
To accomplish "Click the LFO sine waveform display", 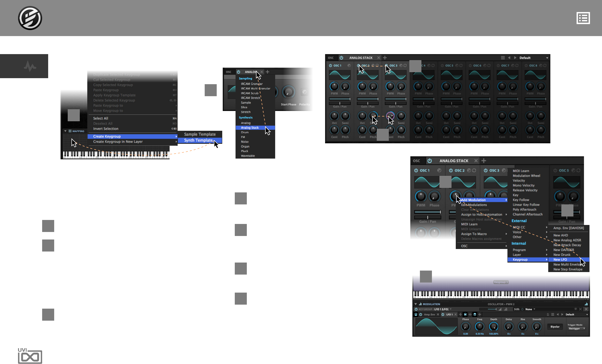I will [x=436, y=326].
